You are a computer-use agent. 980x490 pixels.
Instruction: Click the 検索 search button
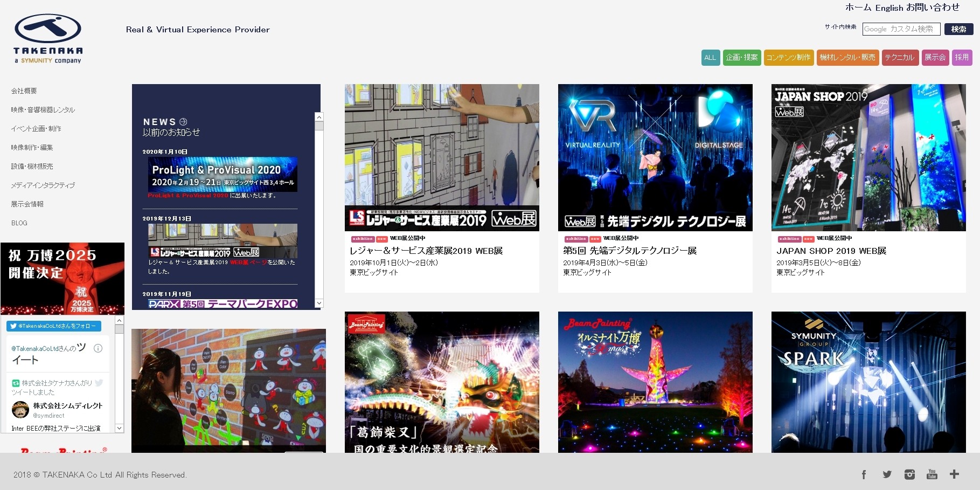click(958, 29)
